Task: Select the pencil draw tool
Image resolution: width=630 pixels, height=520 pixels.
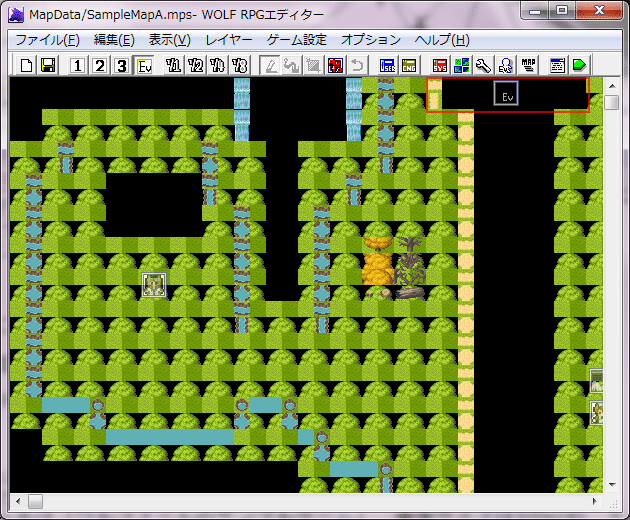Action: coord(270,65)
